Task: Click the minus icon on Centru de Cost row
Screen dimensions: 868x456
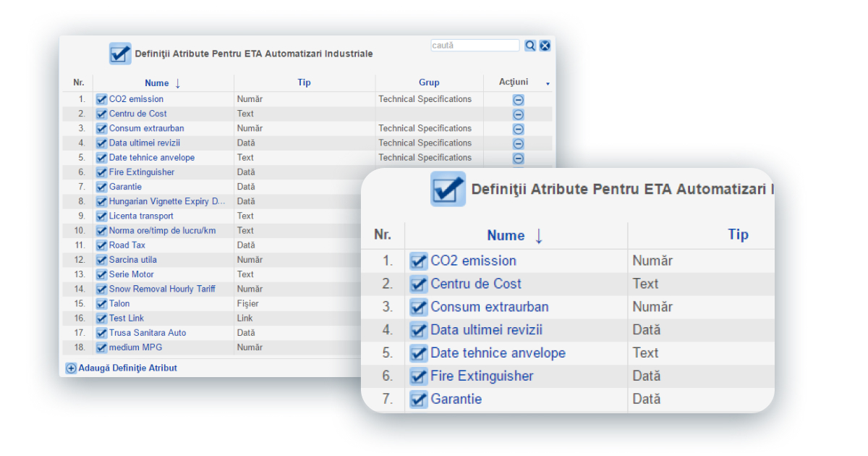Action: tap(518, 114)
